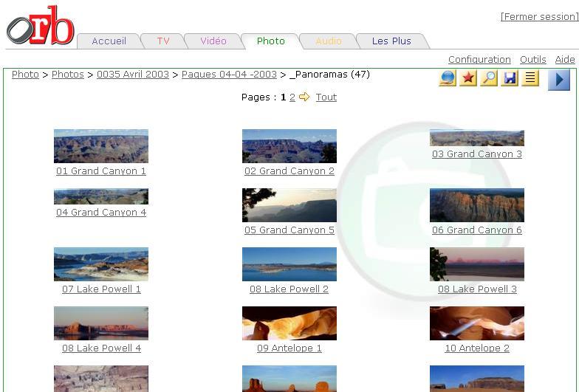Click the Fermer session link
579x392 pixels.
539,16
